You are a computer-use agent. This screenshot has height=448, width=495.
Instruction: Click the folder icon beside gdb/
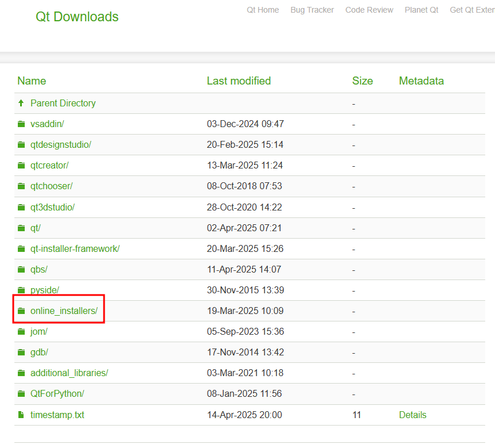pyautogui.click(x=21, y=353)
